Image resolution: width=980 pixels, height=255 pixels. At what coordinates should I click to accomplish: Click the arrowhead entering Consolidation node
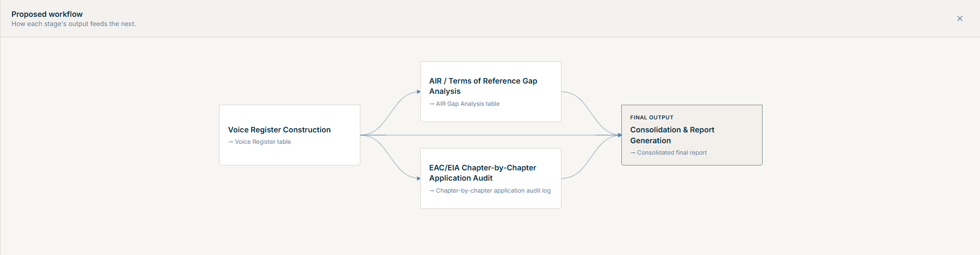(x=620, y=135)
